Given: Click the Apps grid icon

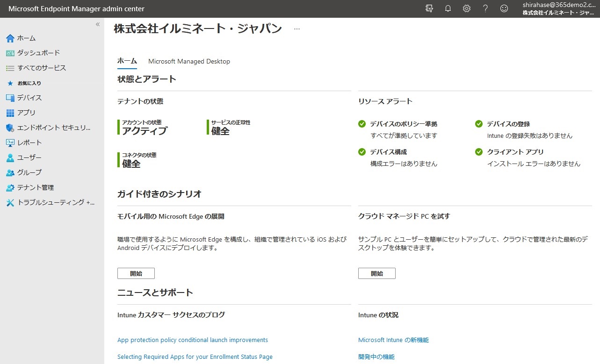Looking at the screenshot, I should pos(10,113).
